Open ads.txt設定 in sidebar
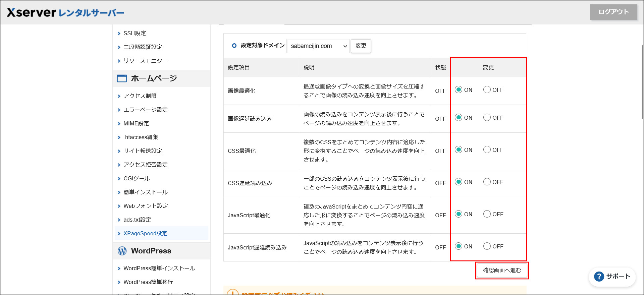This screenshot has width=644, height=295. [137, 220]
